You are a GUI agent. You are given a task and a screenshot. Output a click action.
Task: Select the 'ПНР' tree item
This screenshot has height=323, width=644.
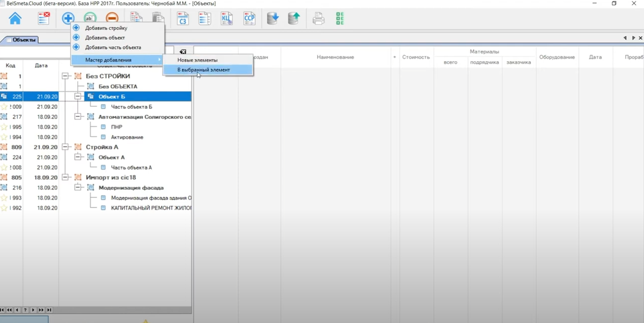coord(116,127)
